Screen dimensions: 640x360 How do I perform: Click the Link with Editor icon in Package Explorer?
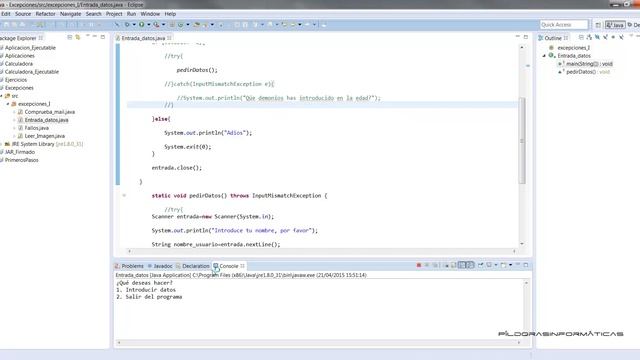click(78, 37)
